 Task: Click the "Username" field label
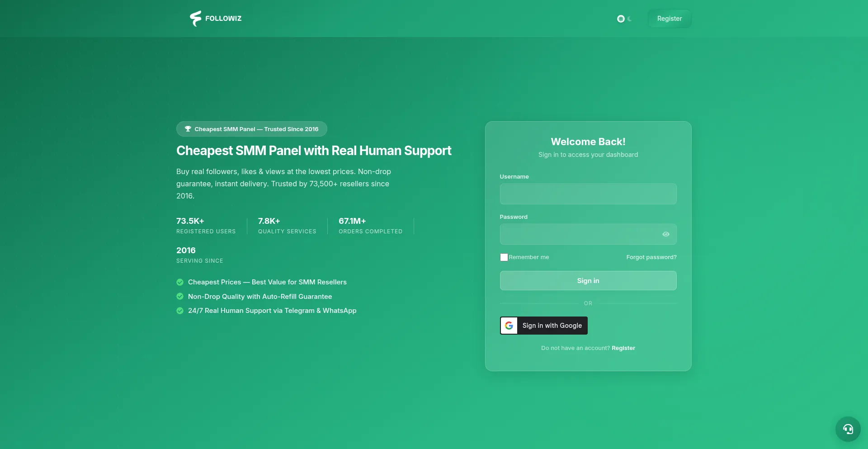[514, 177]
